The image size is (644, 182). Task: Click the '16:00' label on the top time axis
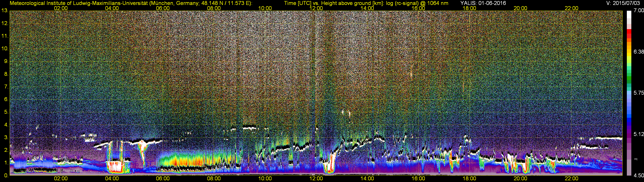[x=418, y=8]
